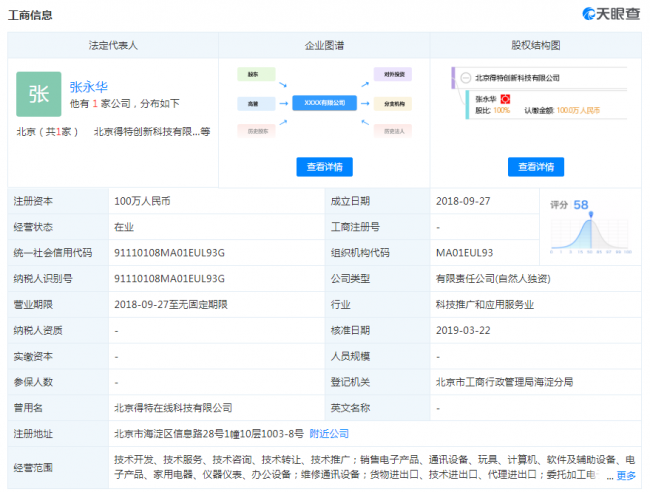Collapse the 北京得特创新科技有限公司 equity tree node
This screenshot has width=650, height=492.
pos(466,78)
